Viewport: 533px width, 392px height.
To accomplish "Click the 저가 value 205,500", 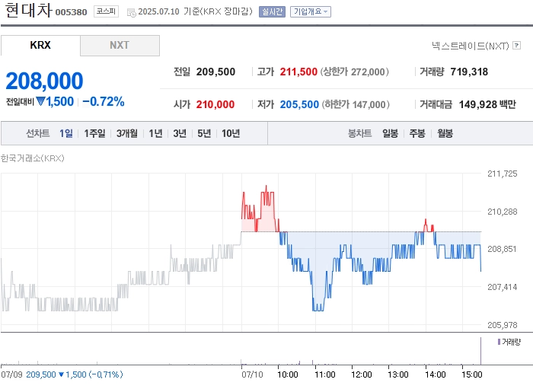I will tap(299, 104).
